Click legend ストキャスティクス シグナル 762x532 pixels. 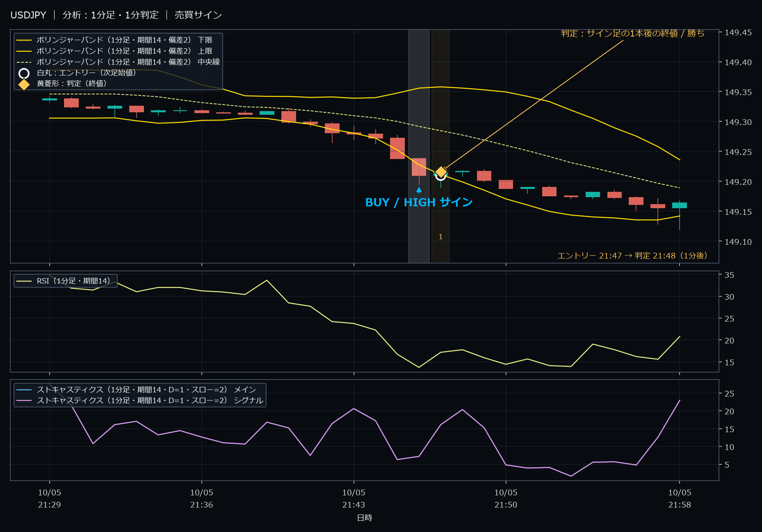pos(139,400)
